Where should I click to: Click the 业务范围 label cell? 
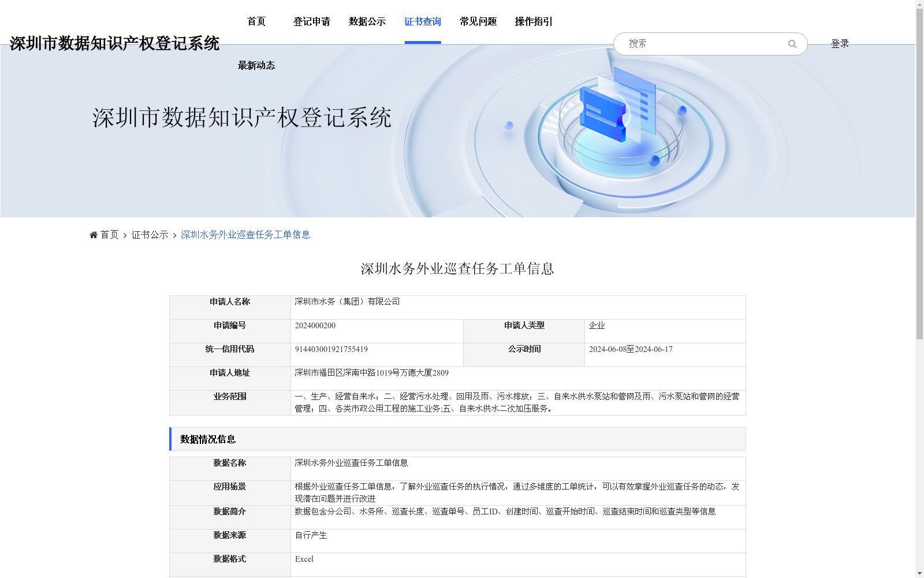(230, 403)
